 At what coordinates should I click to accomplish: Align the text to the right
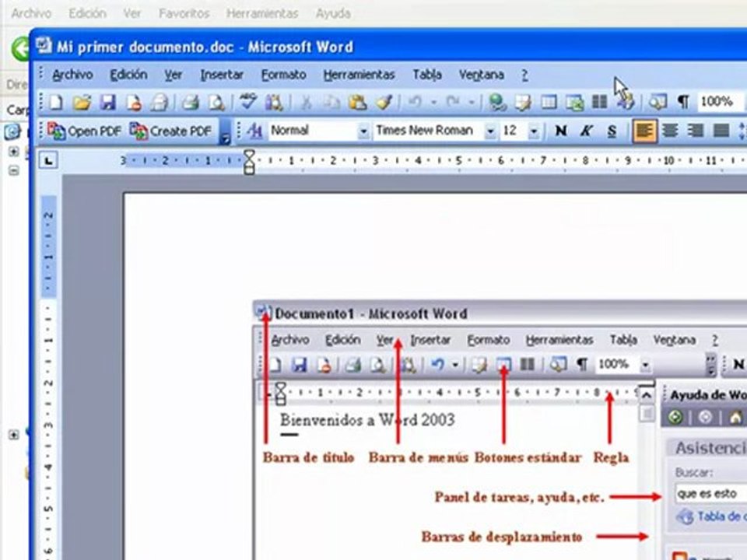[696, 131]
